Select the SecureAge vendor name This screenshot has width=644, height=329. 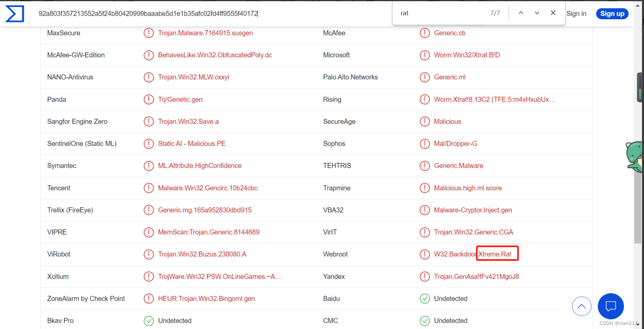pyautogui.click(x=339, y=121)
